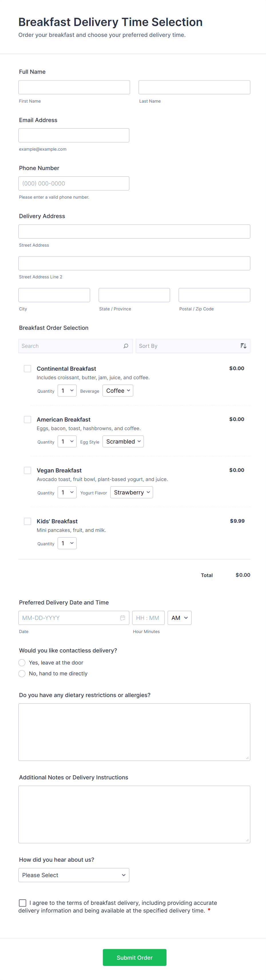Select the American Breakfast checkbox

27,419
